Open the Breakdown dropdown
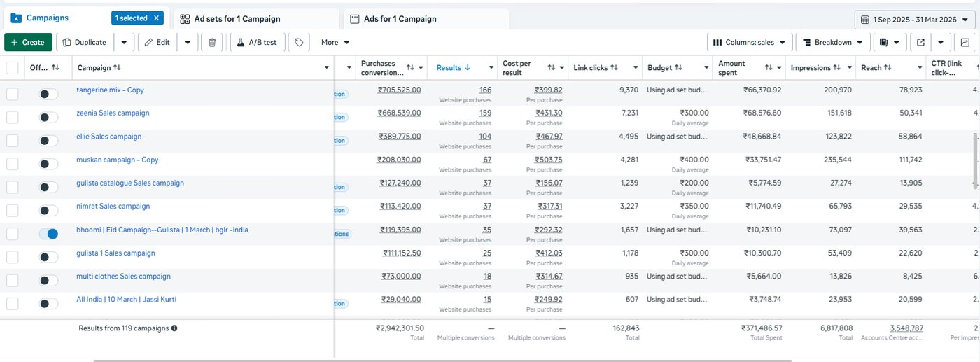980x362 pixels. pyautogui.click(x=832, y=42)
